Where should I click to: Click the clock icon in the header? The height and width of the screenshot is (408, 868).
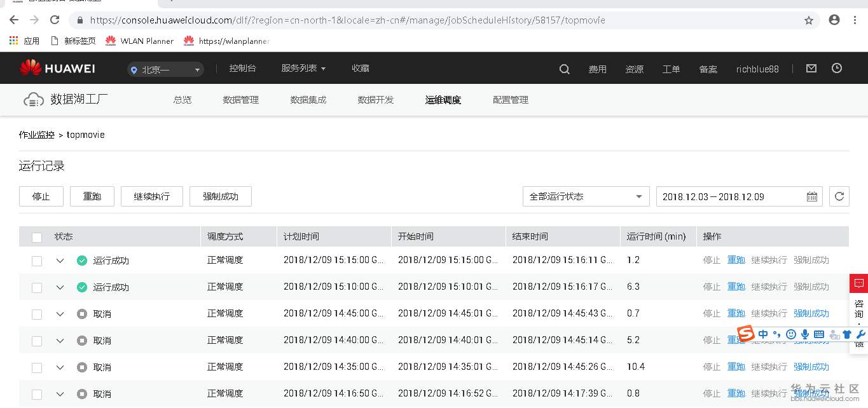tap(837, 68)
